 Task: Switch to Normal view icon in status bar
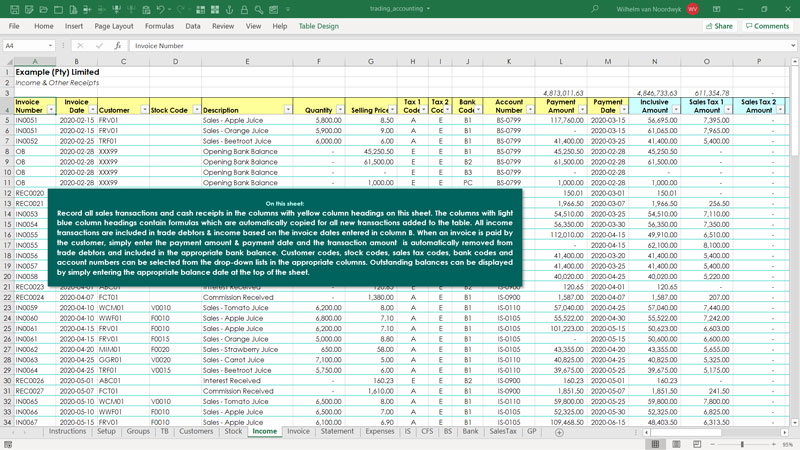coord(655,444)
